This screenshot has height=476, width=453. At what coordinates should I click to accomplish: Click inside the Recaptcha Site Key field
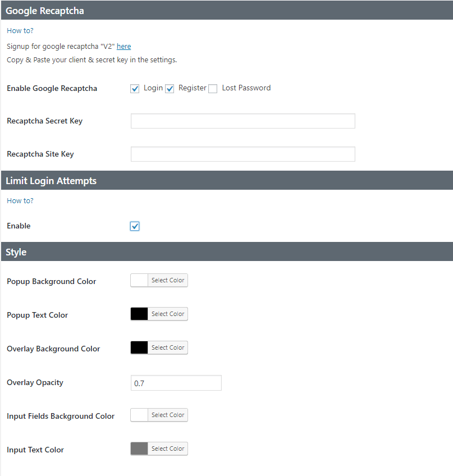242,154
